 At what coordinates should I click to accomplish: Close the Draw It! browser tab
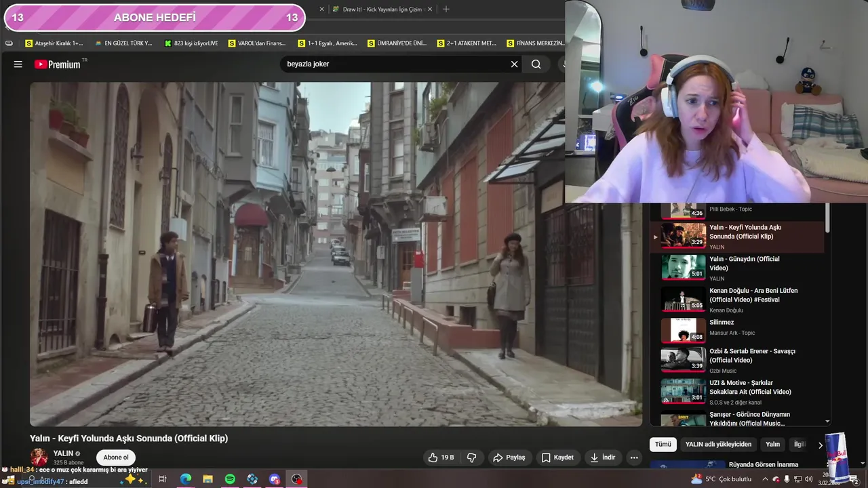[430, 9]
